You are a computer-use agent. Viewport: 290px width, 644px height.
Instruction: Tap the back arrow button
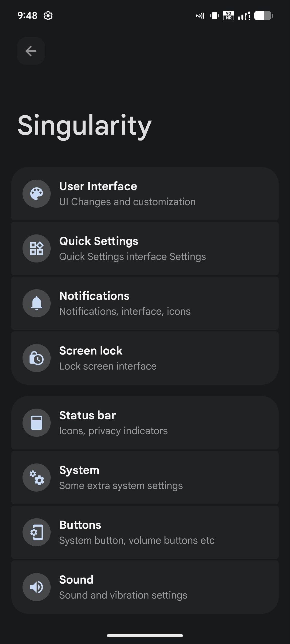[x=31, y=51]
